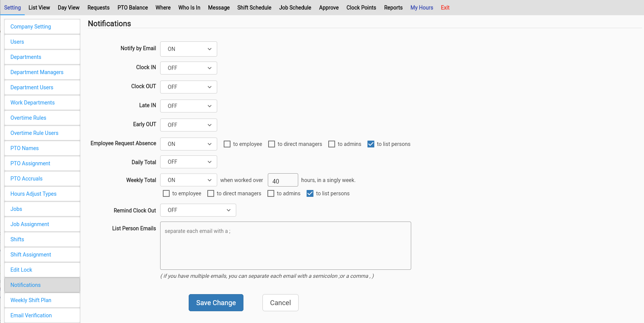Image resolution: width=644 pixels, height=323 pixels.
Task: Click the Cancel button
Action: tap(280, 303)
